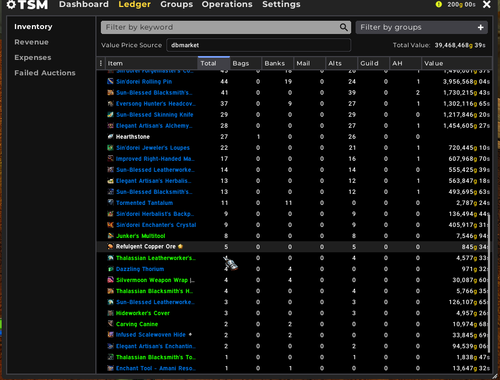Select Revenue in the sidebar
The image size is (500, 380).
tap(31, 42)
